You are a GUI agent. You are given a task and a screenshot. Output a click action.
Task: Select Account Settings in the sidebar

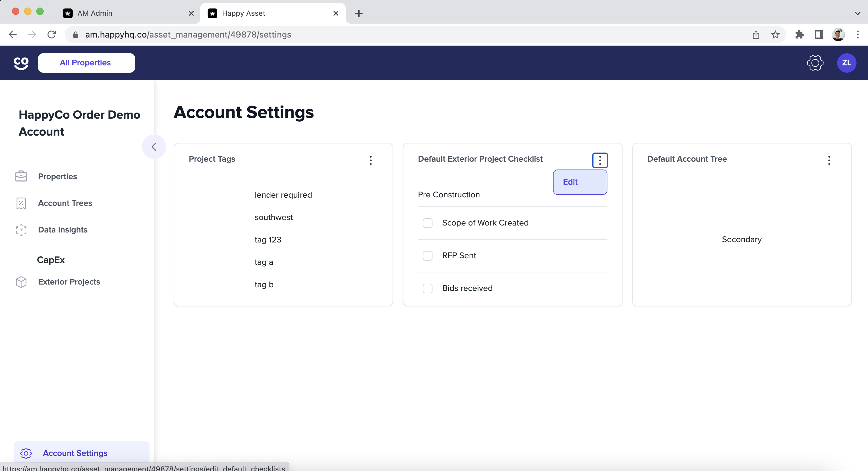pyautogui.click(x=81, y=453)
